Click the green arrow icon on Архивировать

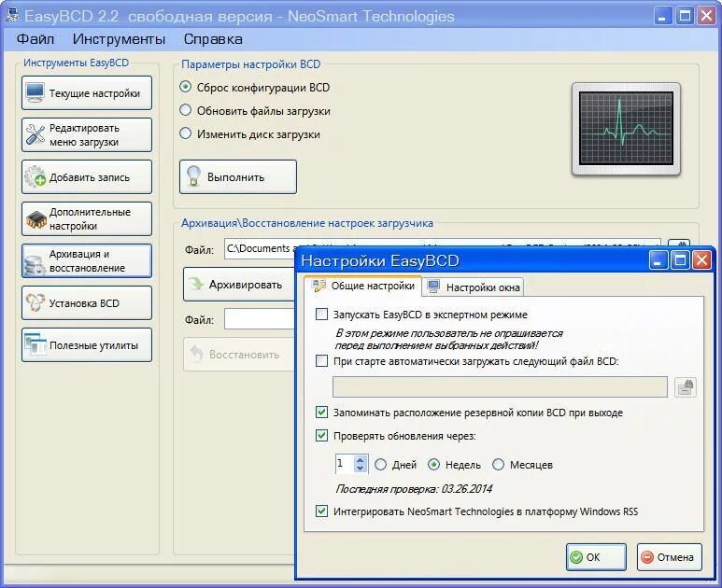point(196,284)
